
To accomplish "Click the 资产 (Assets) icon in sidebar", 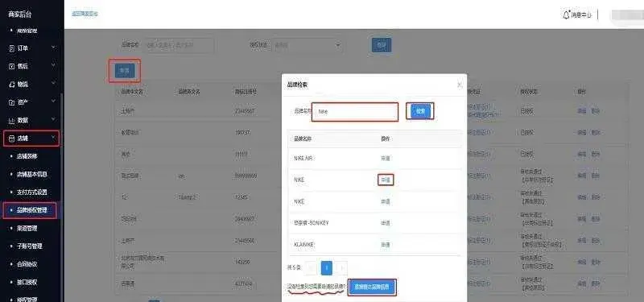I will click(x=11, y=102).
